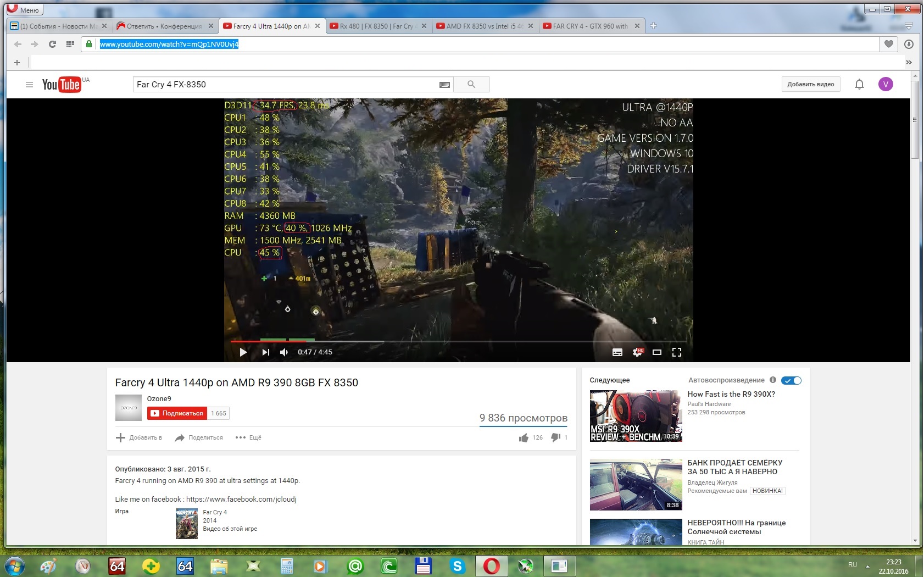
Task: Open the Opera Меню button
Action: 24,9
